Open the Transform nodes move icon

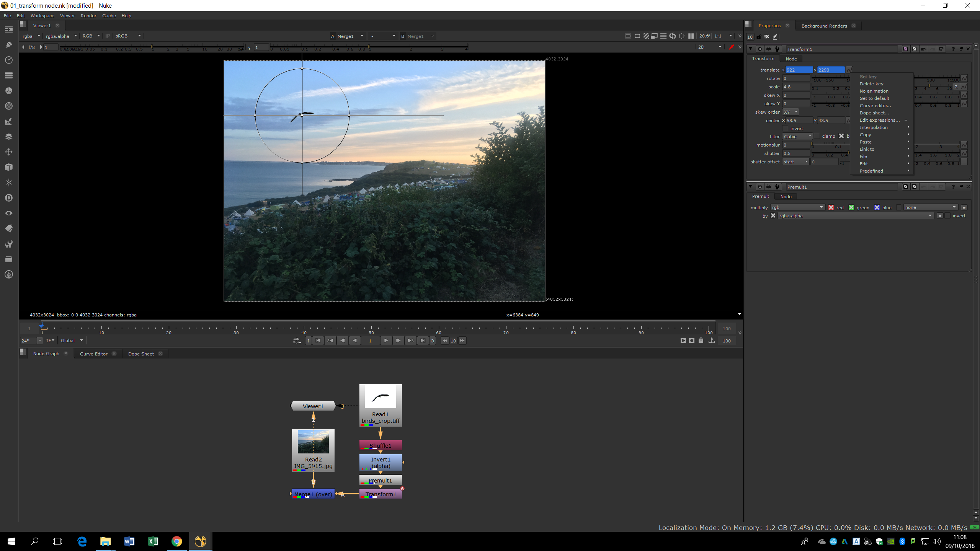pos(9,152)
